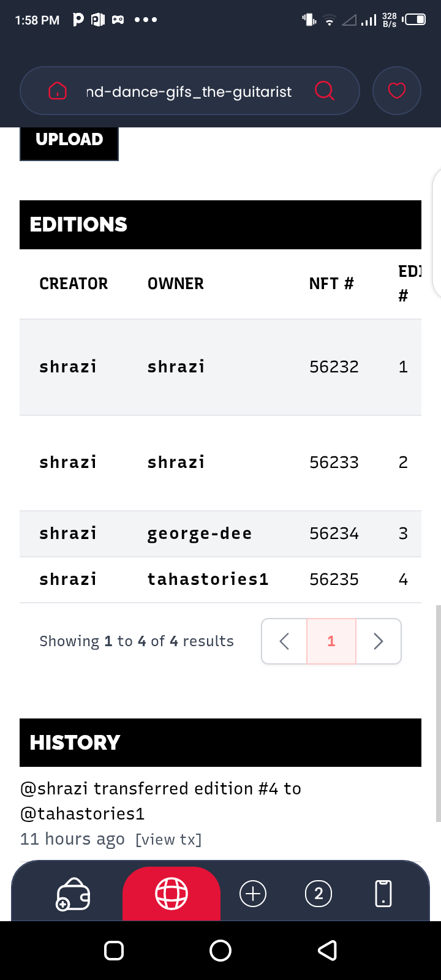Tap Android home circle button

coord(221,951)
